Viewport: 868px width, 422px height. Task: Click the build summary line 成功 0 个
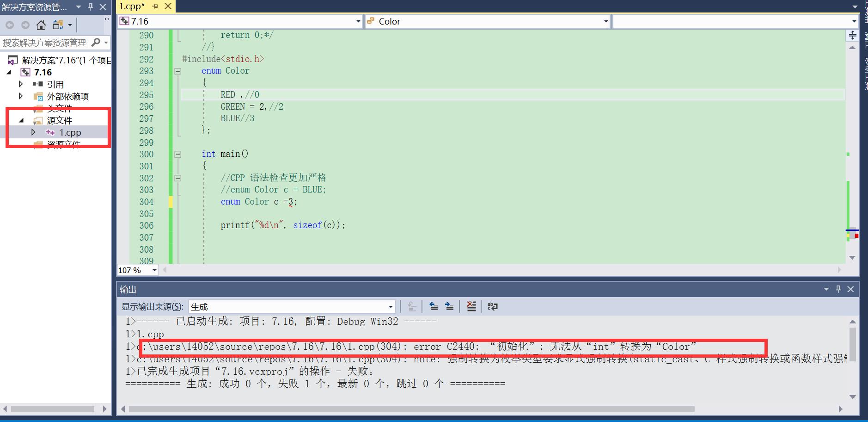[x=315, y=384]
